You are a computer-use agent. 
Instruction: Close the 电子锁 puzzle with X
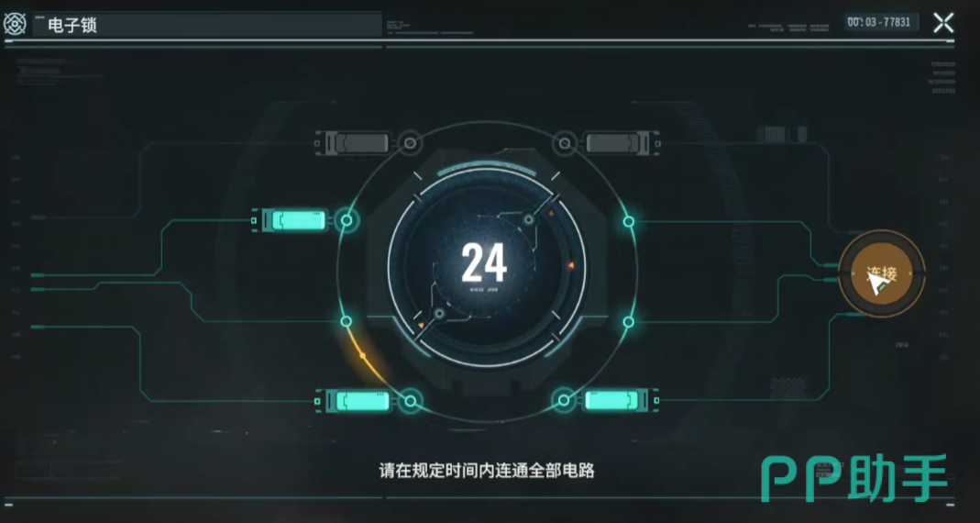(x=943, y=23)
